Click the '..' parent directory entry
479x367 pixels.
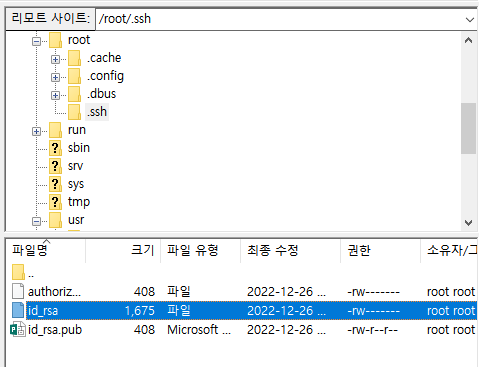pos(31,275)
